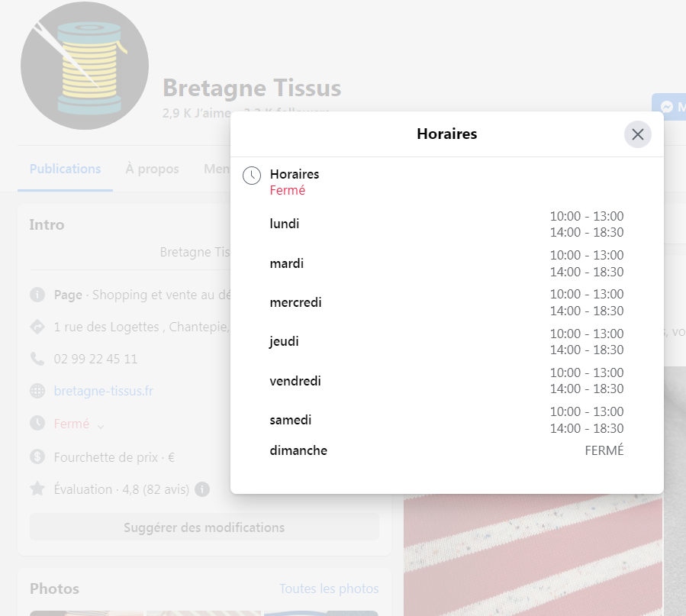Select the dimanche row label
Viewport: 686px width, 616px height.
298,450
